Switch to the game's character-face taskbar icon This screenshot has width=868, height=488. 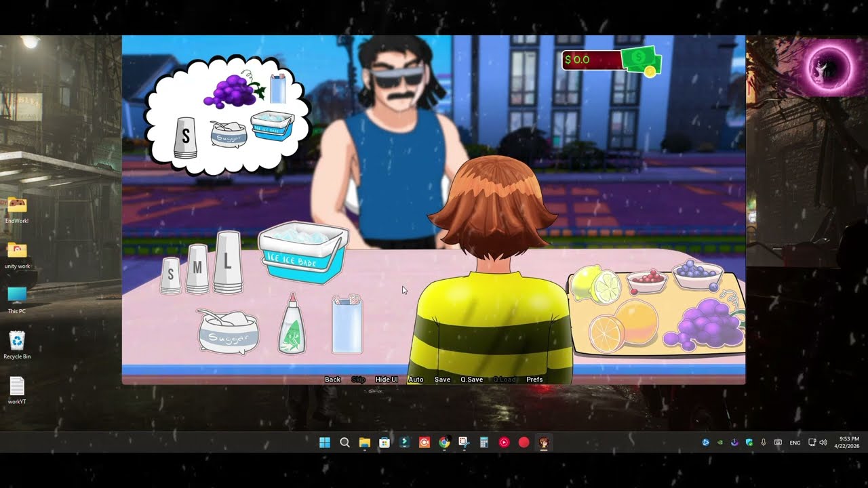[x=544, y=443]
